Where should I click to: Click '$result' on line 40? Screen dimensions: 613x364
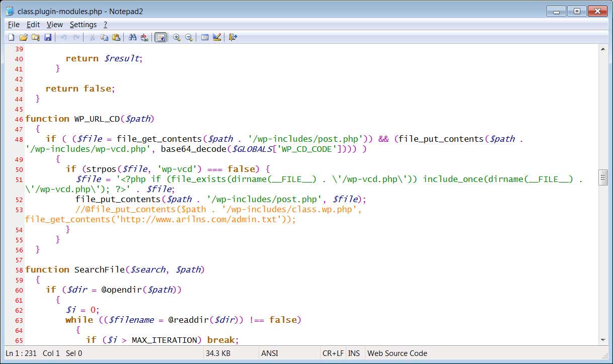(x=122, y=59)
